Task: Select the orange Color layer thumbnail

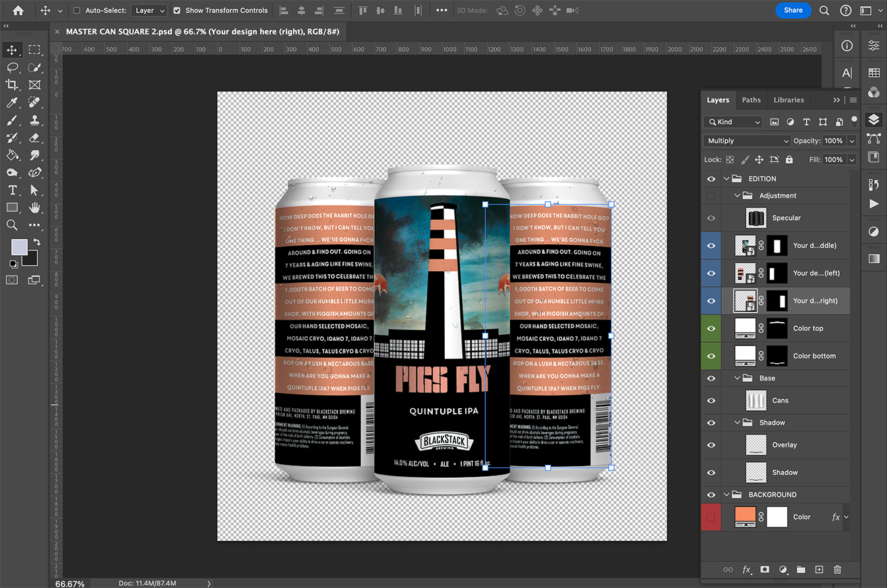Action: click(x=745, y=517)
